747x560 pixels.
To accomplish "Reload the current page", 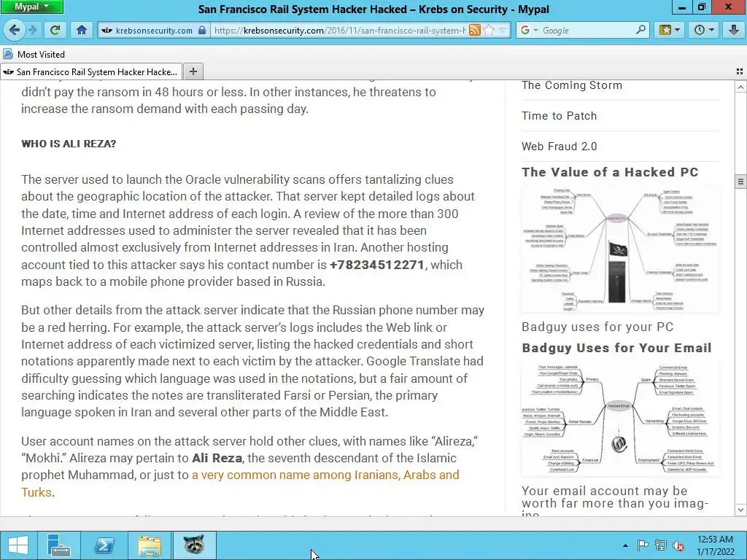I will (x=55, y=30).
